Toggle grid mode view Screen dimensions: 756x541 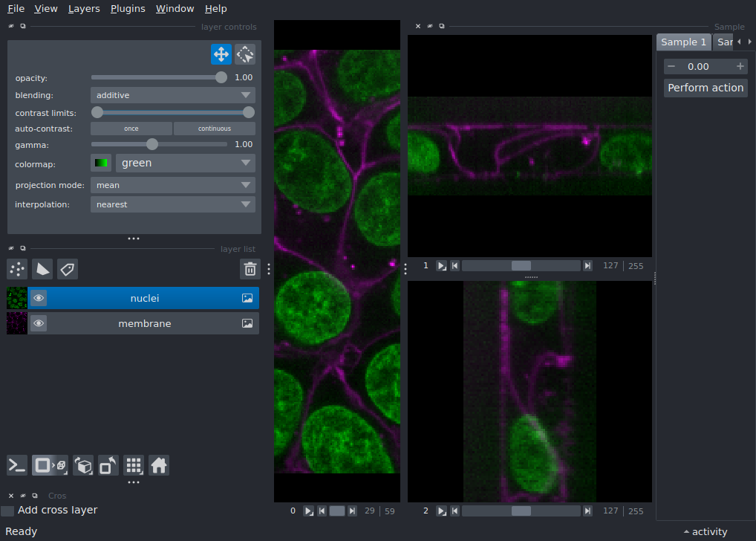[134, 466]
